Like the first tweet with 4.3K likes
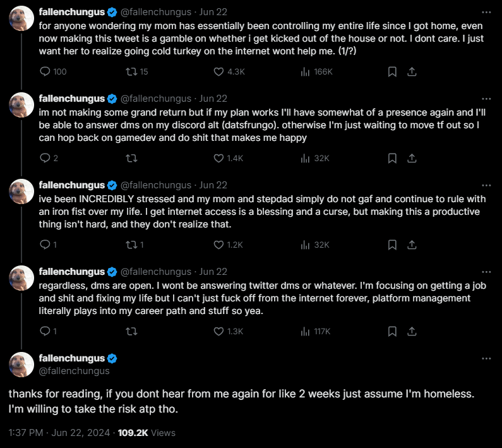This screenshot has height=448, width=502. pyautogui.click(x=219, y=72)
